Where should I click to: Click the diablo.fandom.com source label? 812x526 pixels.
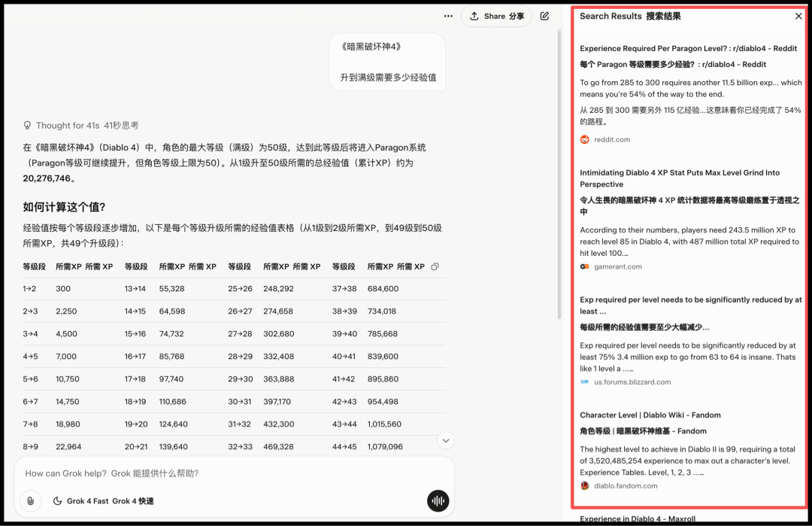tap(626, 485)
